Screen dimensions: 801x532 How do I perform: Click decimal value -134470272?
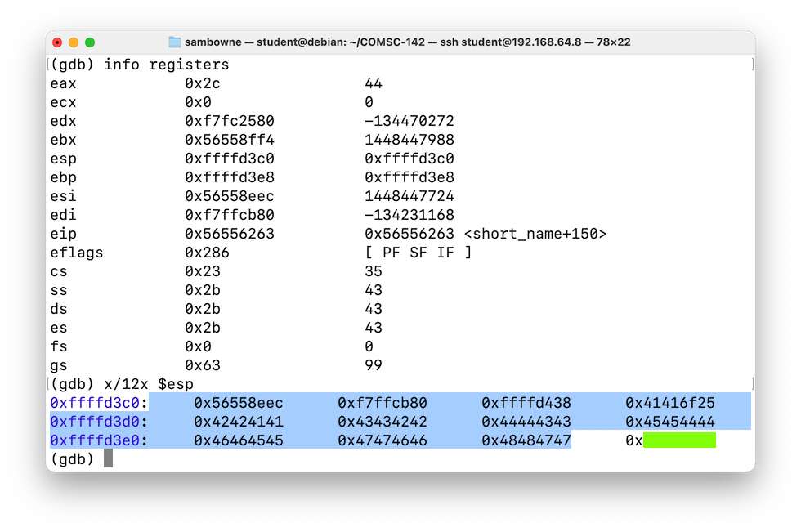click(409, 121)
